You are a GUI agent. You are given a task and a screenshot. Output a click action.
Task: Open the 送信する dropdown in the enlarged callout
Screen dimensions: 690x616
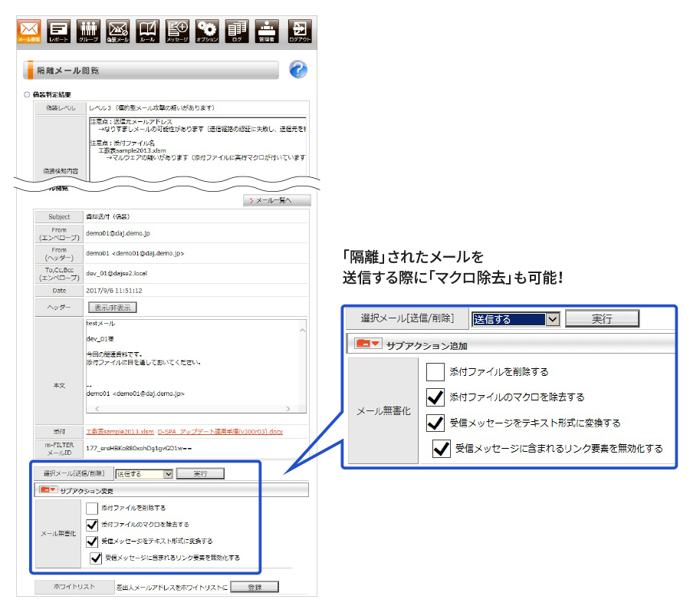[x=517, y=319]
